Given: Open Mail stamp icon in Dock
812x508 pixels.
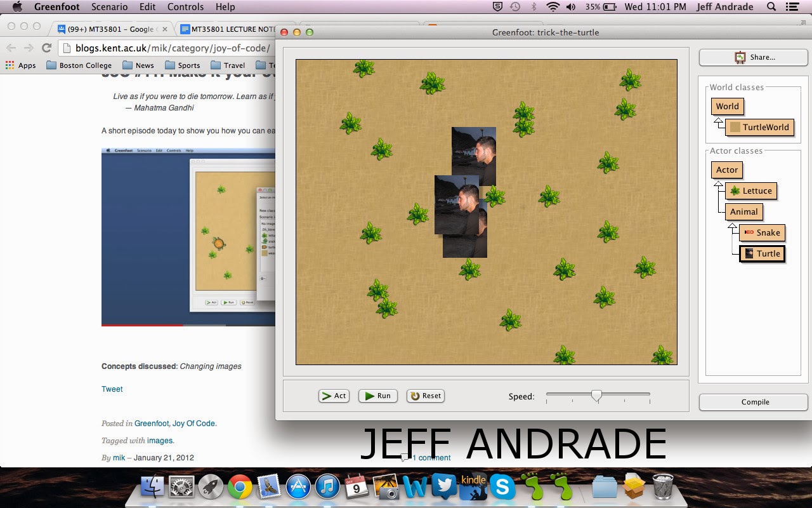Looking at the screenshot, I should pos(270,487).
